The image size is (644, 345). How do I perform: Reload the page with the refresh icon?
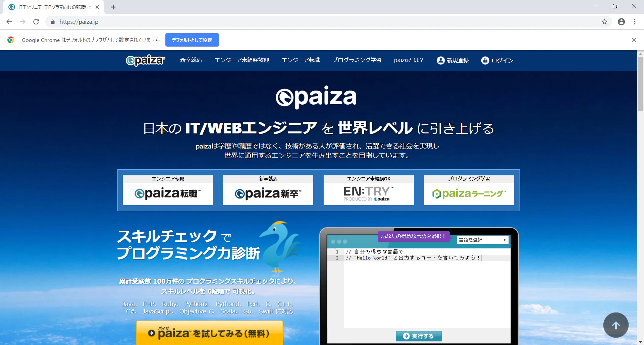pos(36,21)
